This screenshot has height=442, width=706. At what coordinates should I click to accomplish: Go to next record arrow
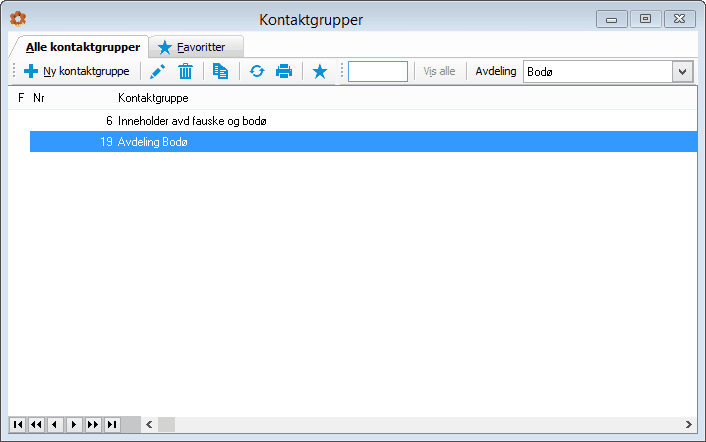tap(74, 424)
